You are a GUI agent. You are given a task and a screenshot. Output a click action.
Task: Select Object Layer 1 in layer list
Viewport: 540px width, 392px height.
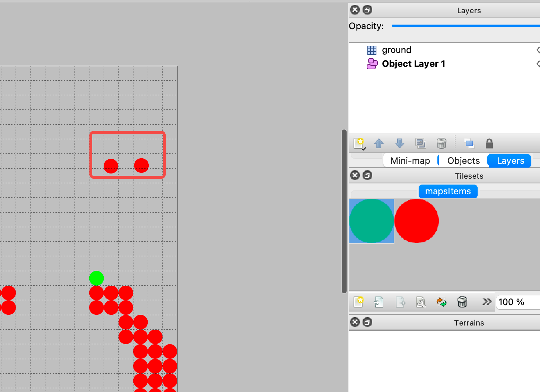pos(444,64)
